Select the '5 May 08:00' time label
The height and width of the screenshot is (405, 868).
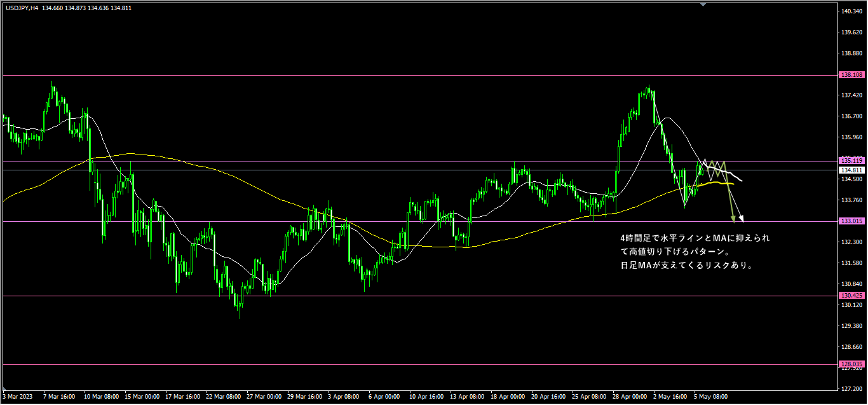pyautogui.click(x=710, y=396)
